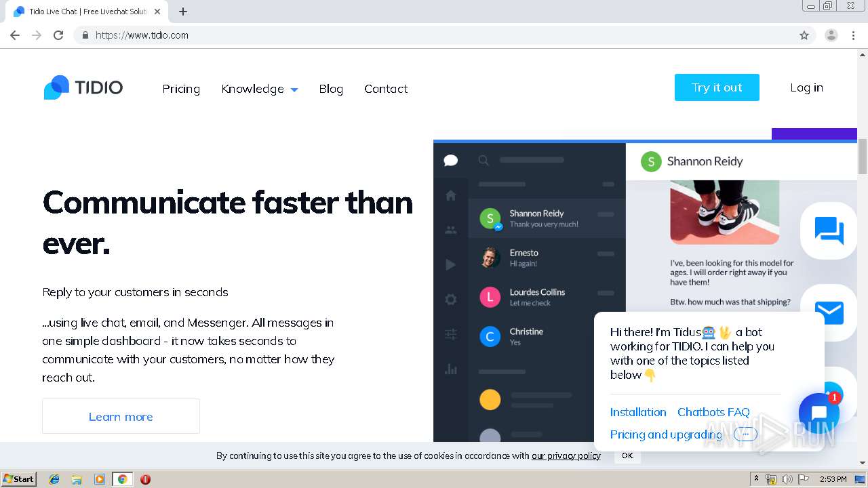
Task: Select Ernesto conversation
Action: (547, 258)
